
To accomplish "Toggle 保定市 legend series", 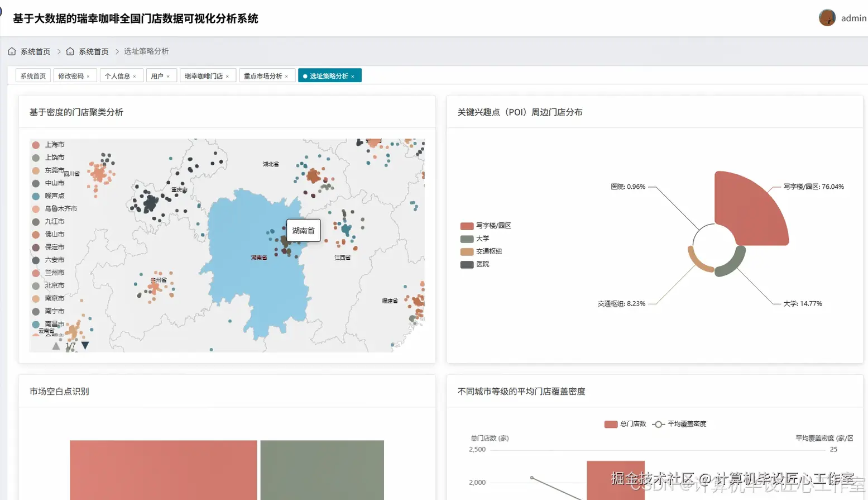I will tap(49, 247).
